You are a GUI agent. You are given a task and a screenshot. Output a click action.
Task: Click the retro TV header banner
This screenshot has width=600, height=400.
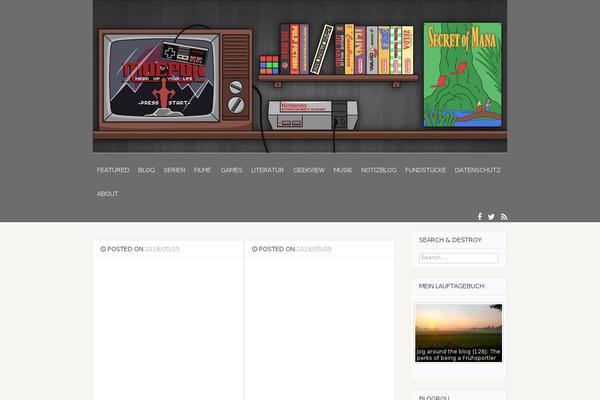[300, 76]
